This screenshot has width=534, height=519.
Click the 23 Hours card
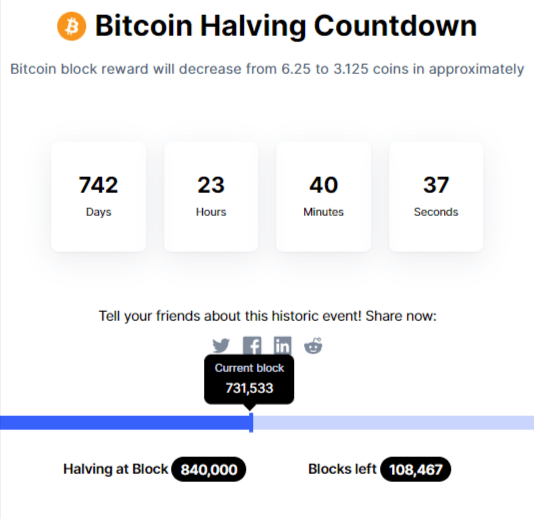tap(211, 197)
